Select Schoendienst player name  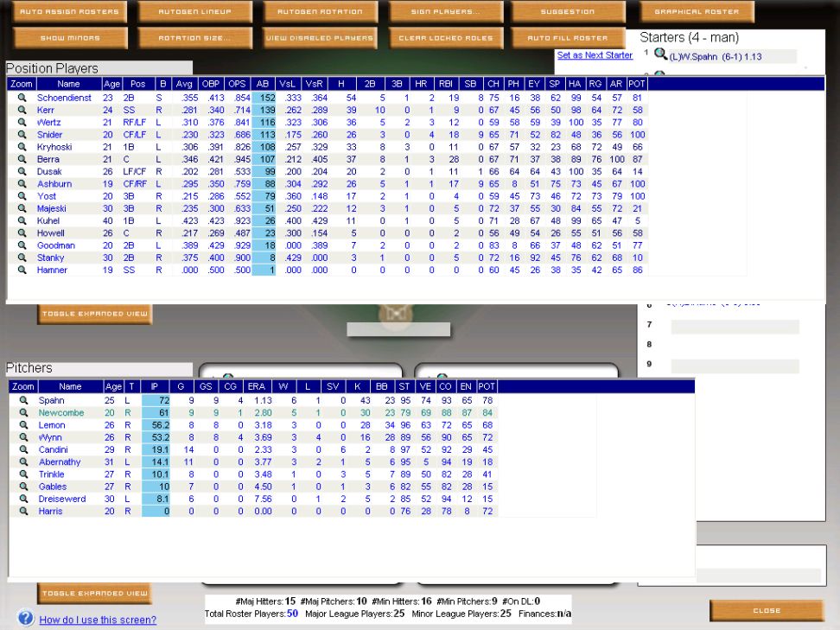coord(64,98)
